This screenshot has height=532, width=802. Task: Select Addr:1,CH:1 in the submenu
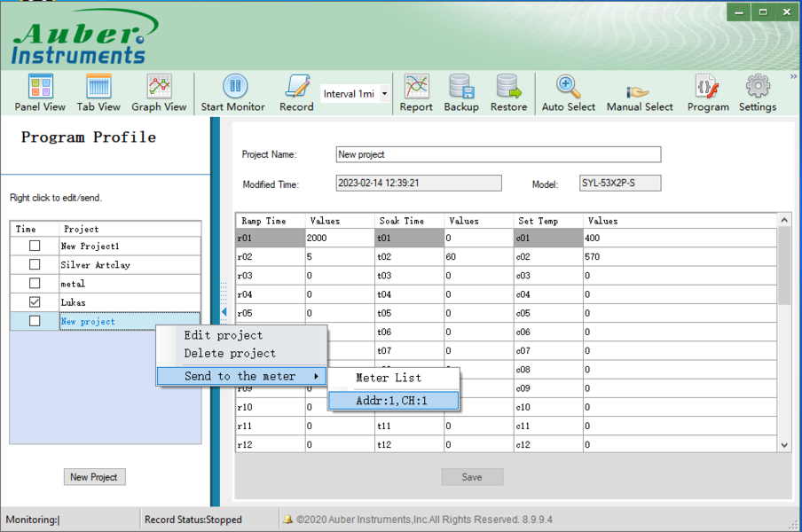pos(393,401)
